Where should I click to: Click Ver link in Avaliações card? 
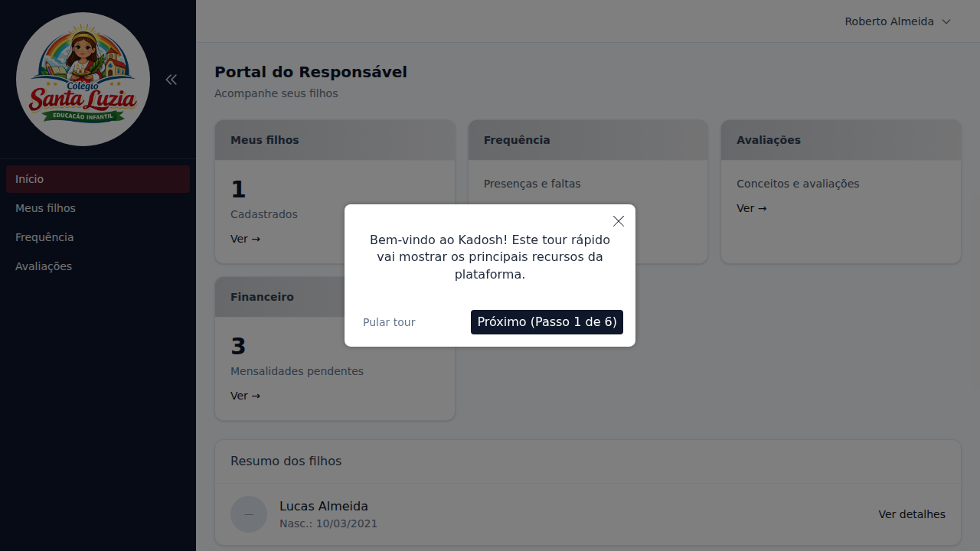click(751, 208)
